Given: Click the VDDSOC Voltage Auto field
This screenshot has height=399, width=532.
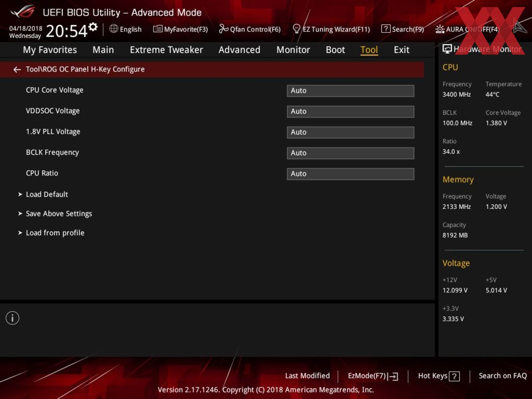Looking at the screenshot, I should [350, 111].
